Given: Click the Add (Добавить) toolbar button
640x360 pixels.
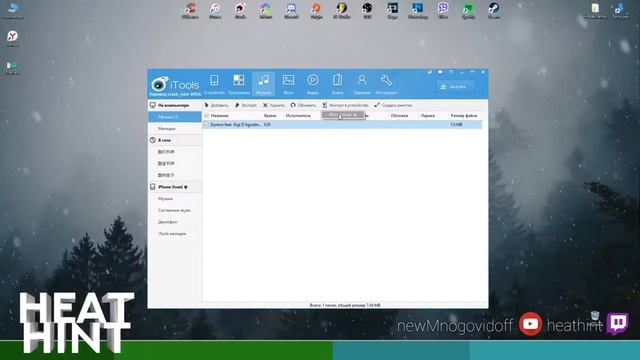Looking at the screenshot, I should (216, 105).
